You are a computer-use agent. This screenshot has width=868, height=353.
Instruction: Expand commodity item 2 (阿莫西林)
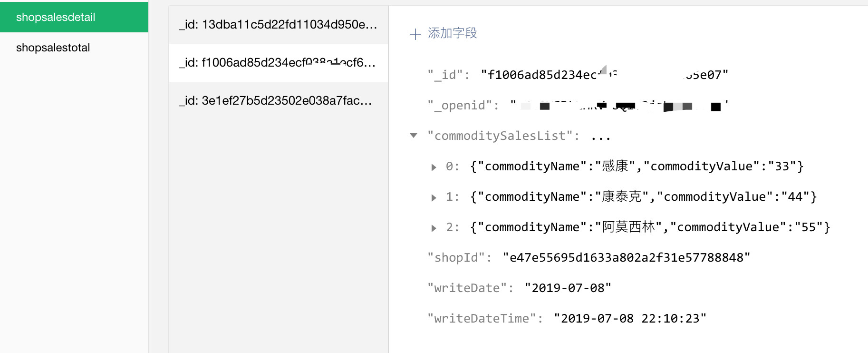coord(434,228)
